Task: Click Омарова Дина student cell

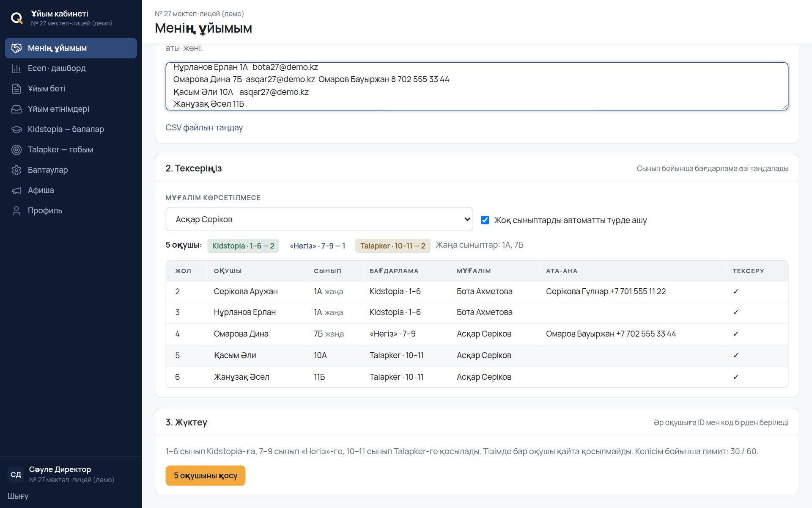Action: click(241, 334)
